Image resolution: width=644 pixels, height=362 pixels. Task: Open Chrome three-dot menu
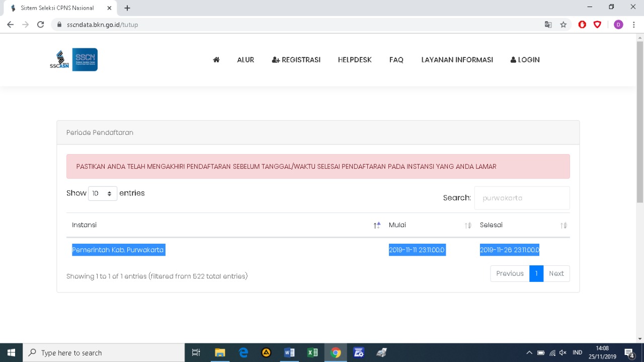[x=633, y=25]
